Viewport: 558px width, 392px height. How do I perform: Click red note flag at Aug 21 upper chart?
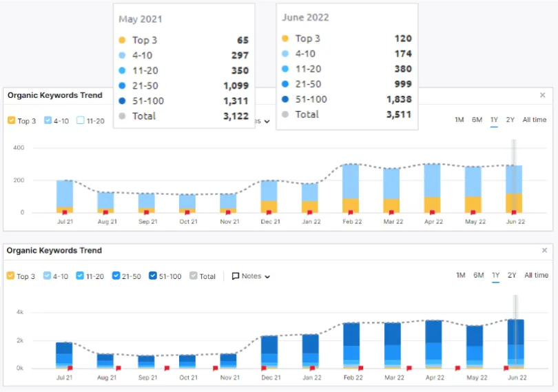[105, 213]
